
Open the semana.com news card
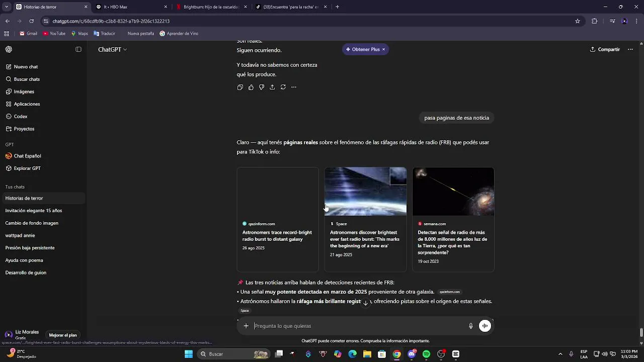[453, 220]
